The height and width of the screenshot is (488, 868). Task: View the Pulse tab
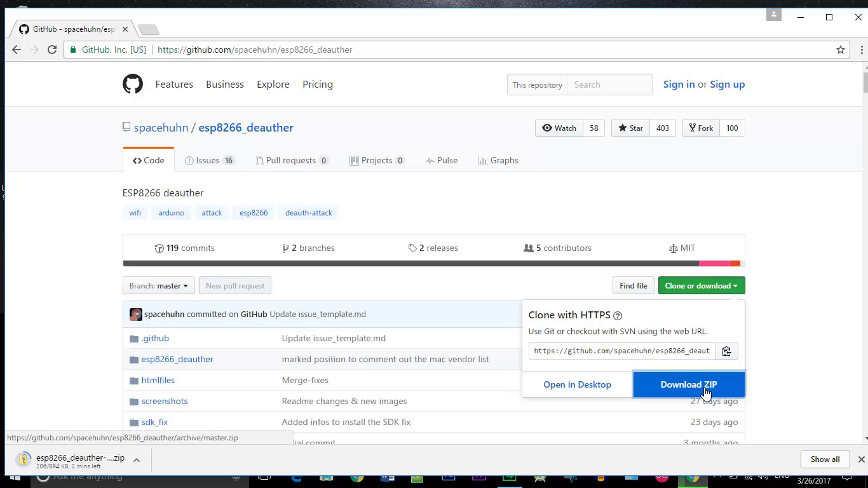(442, 160)
